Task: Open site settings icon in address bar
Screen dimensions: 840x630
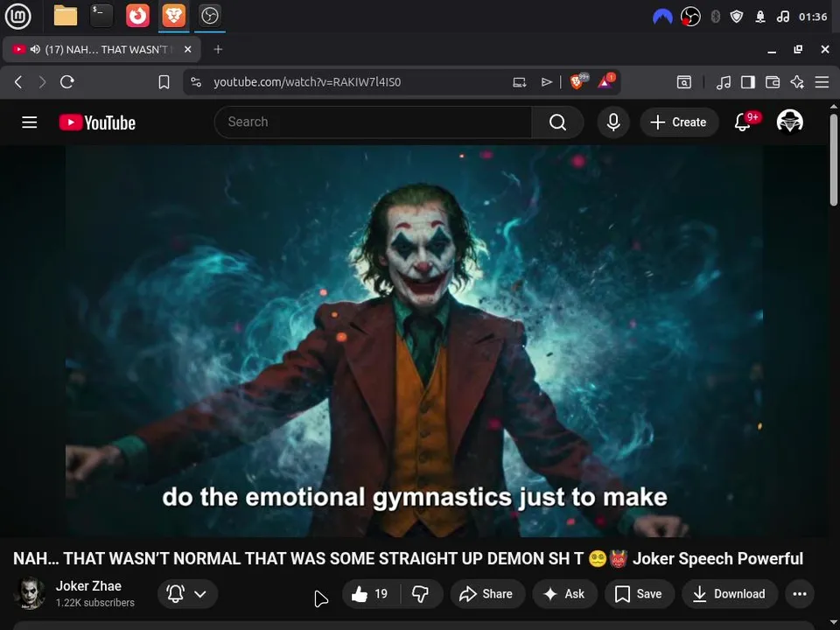Action: point(196,82)
